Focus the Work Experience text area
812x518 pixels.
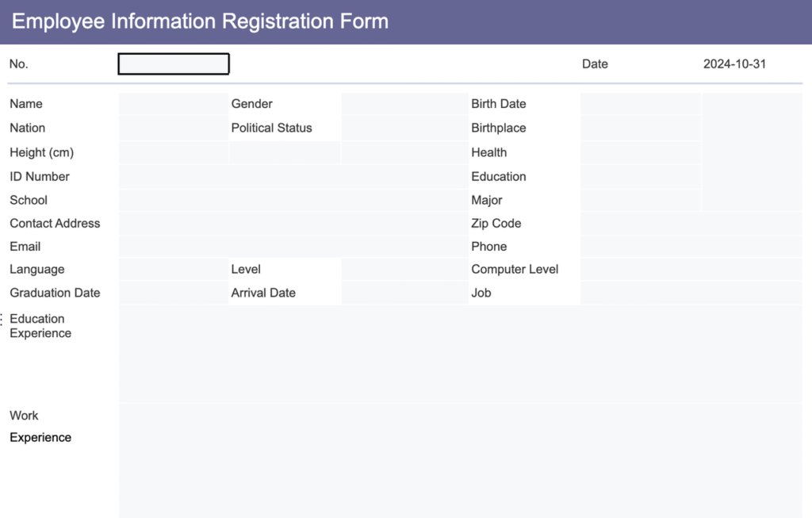(x=465, y=460)
